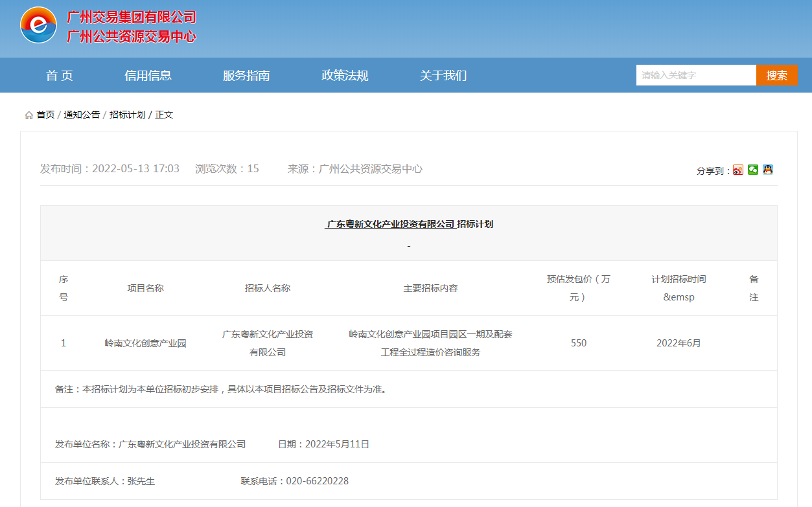
Task: Click column header 预估发包价（万元）
Action: (579, 288)
